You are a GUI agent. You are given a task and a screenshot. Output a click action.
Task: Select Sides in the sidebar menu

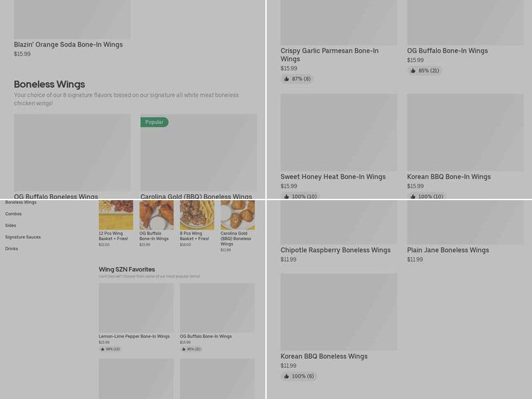(11, 225)
